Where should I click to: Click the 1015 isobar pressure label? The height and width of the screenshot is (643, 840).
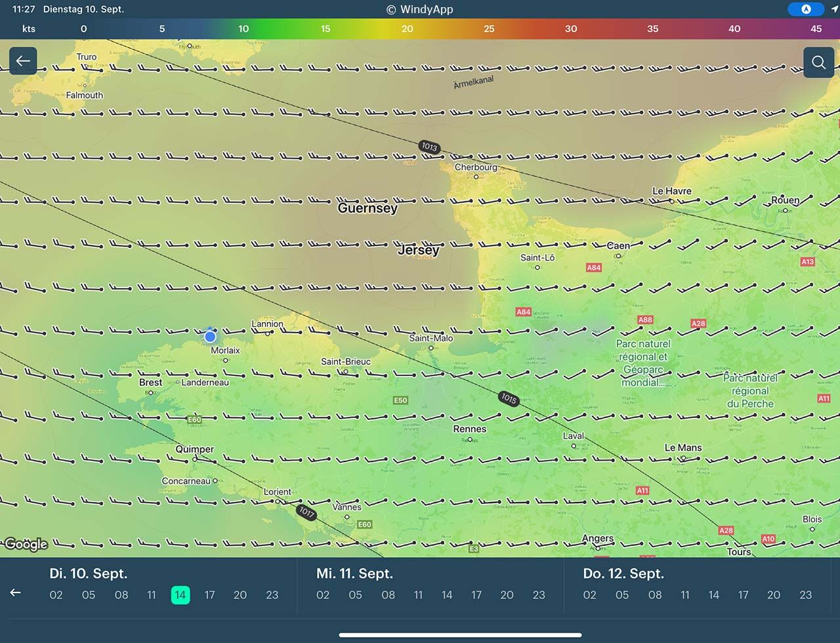click(509, 398)
